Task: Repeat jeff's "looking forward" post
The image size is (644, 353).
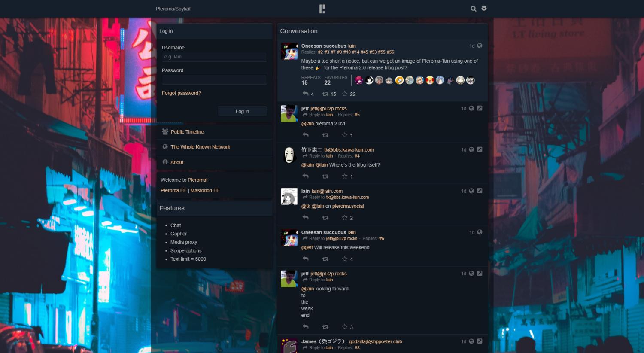Action: tap(325, 326)
